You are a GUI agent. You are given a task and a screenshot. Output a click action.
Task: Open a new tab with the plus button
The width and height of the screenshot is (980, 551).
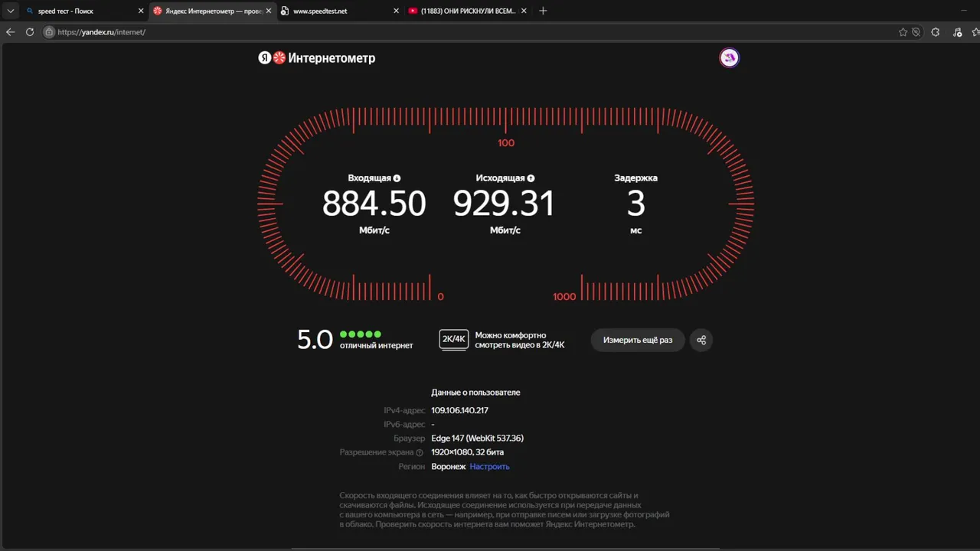coord(543,11)
